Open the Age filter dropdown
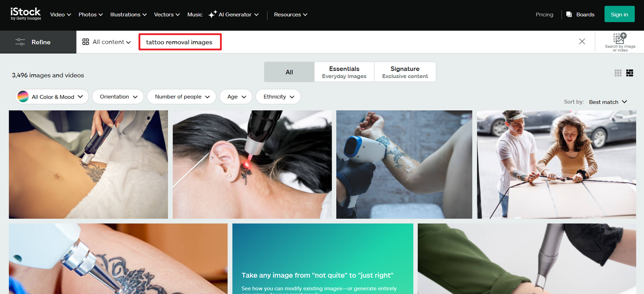 click(x=236, y=97)
